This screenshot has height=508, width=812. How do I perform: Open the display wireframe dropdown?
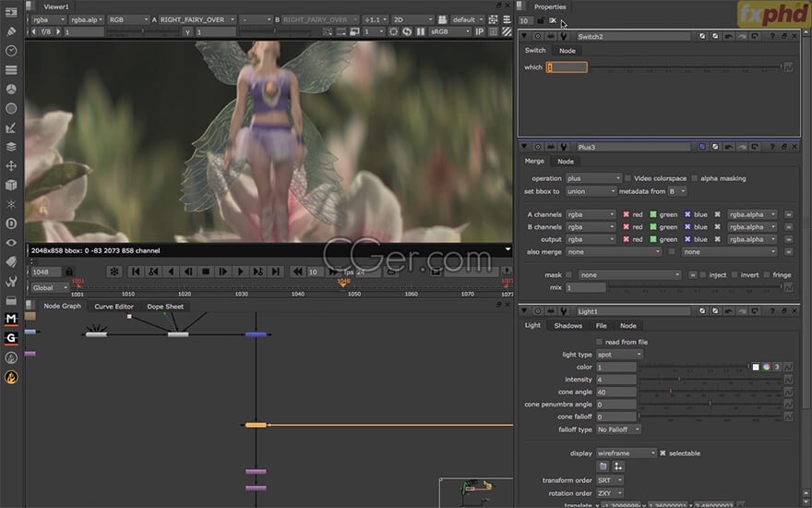click(627, 454)
